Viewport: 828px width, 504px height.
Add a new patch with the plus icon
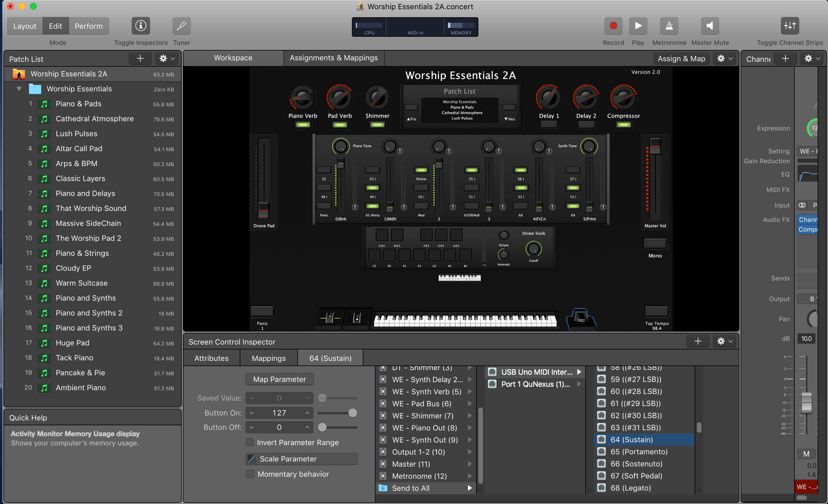140,58
